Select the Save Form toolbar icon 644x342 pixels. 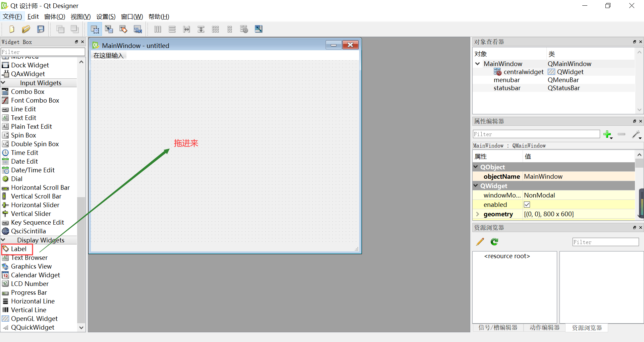(40, 29)
